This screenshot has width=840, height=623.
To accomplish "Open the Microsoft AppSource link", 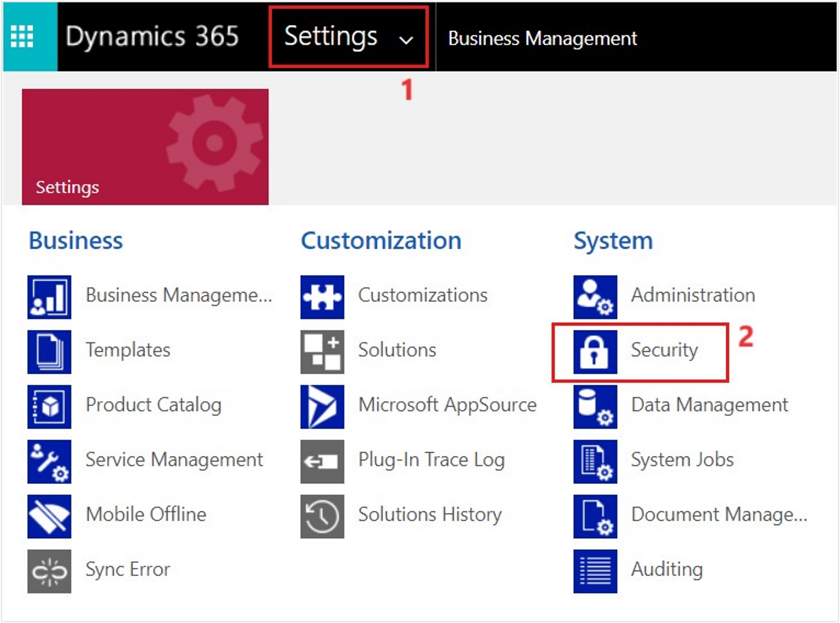I will tap(448, 405).
